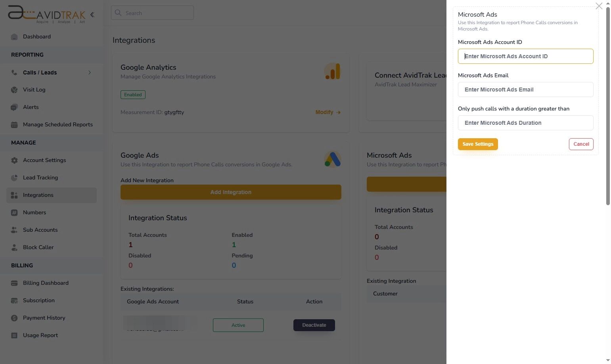Deactivate the Google Ads account

(x=314, y=325)
